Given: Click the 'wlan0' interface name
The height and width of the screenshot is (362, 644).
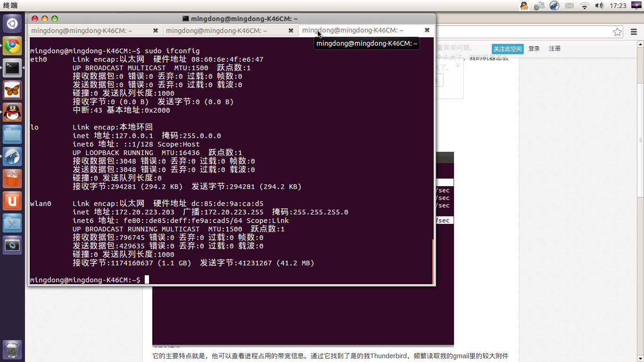Looking at the screenshot, I should click(40, 204).
